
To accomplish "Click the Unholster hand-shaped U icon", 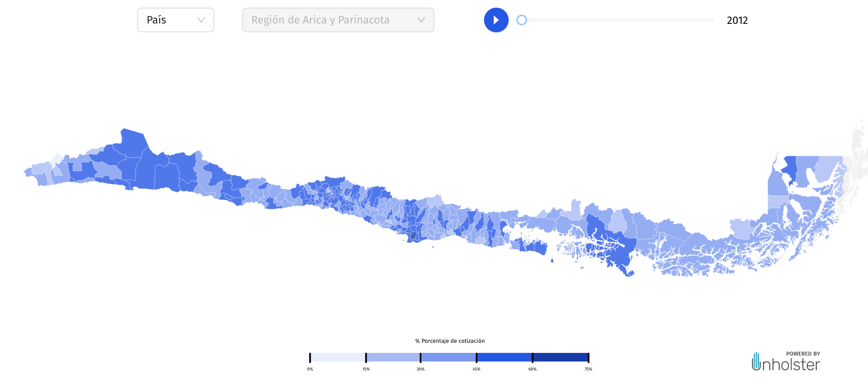I will [756, 361].
